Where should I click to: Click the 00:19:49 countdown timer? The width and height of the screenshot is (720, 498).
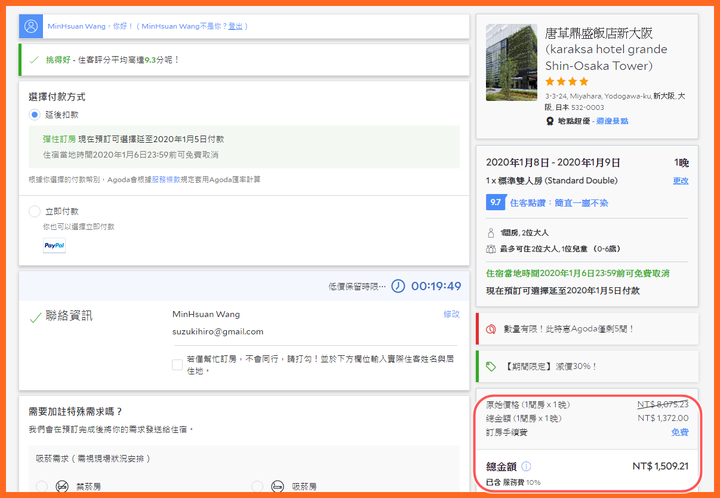coord(436,286)
